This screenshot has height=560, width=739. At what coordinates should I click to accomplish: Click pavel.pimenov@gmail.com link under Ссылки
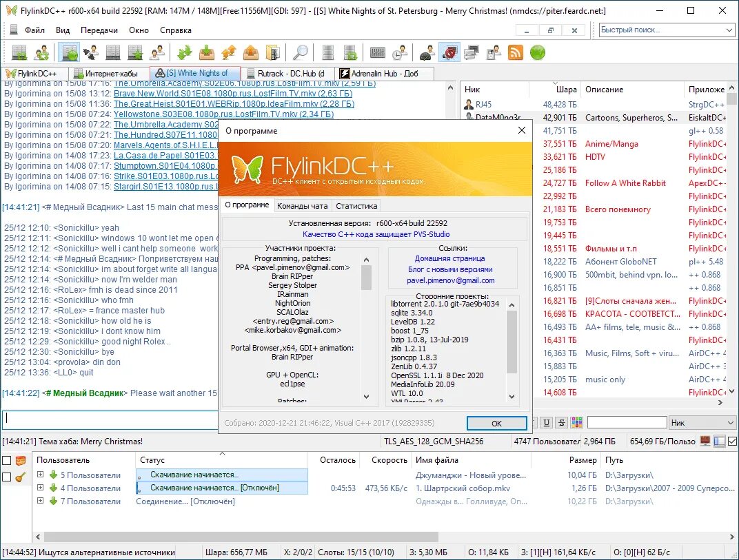(451, 281)
